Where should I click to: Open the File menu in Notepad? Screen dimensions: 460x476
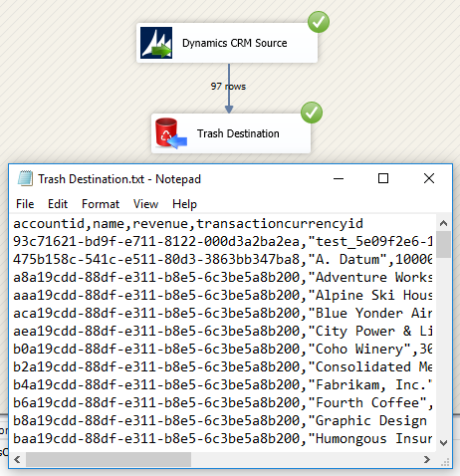pos(25,204)
